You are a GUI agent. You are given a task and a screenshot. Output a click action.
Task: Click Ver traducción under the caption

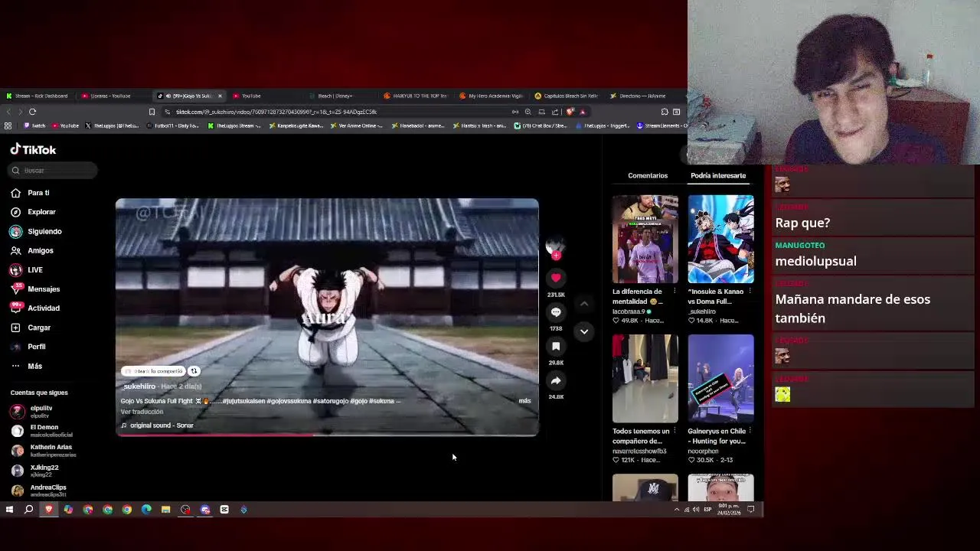coord(142,412)
